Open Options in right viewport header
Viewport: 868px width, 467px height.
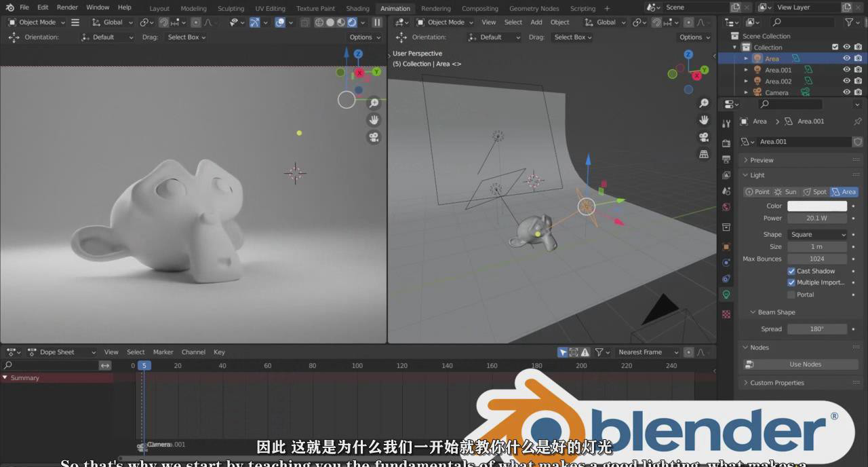(694, 37)
